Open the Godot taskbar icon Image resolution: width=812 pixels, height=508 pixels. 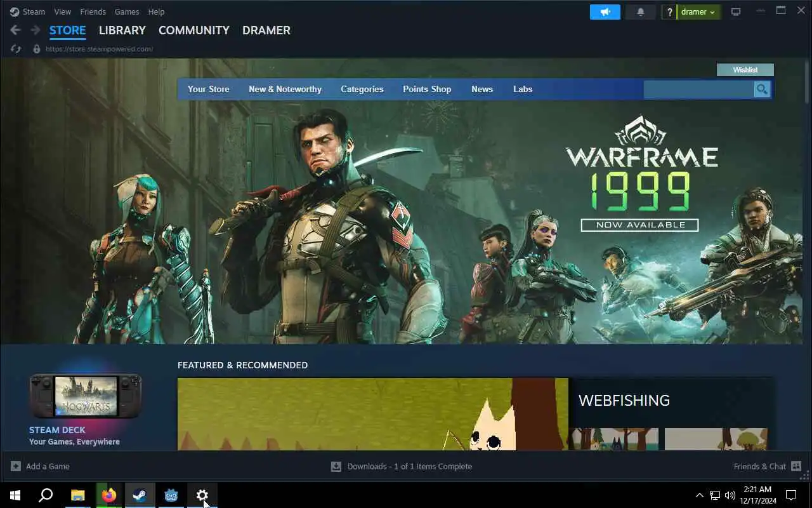click(x=171, y=495)
